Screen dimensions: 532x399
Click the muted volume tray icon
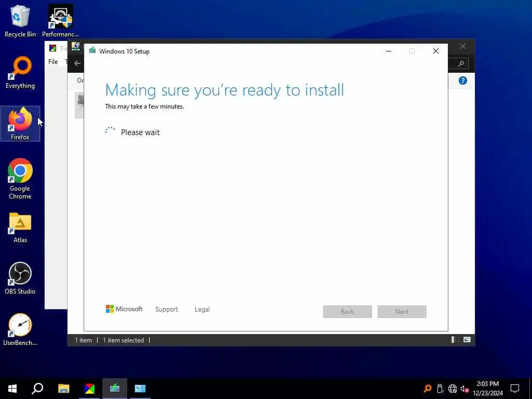[464, 389]
